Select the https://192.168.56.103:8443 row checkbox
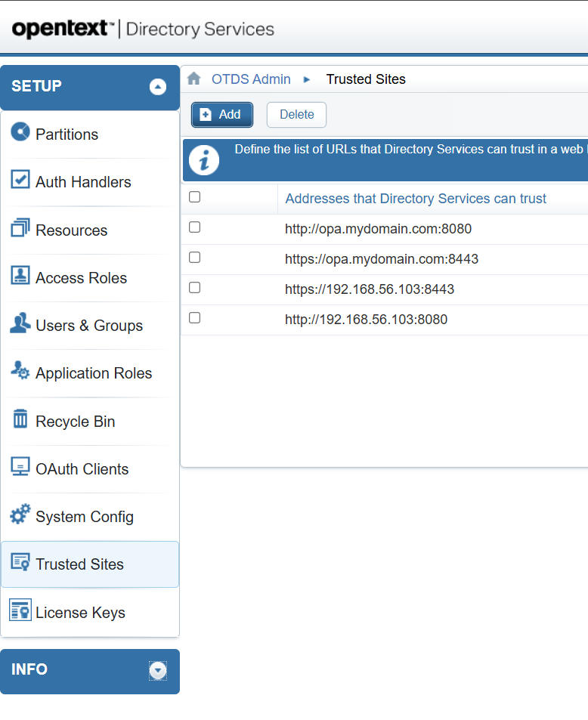Image resolution: width=588 pixels, height=720 pixels. pos(194,288)
